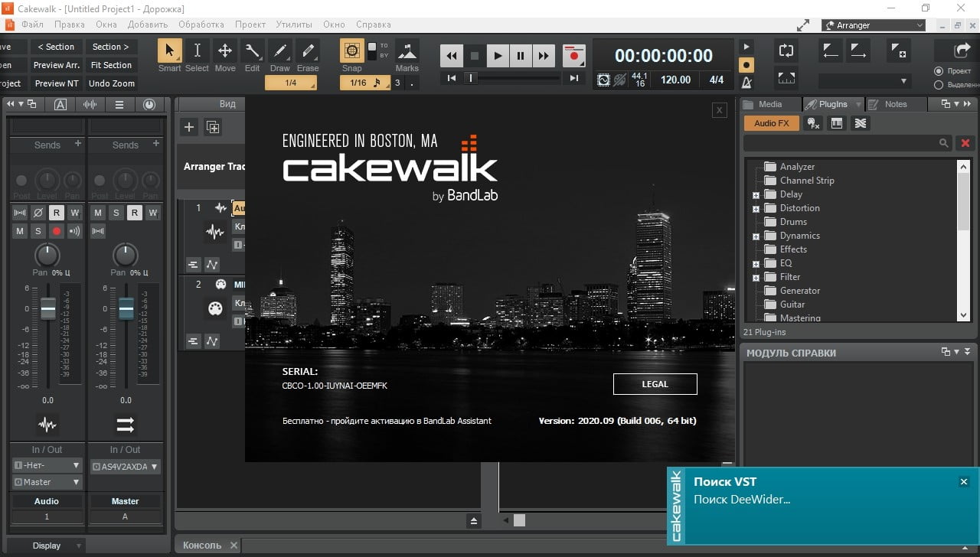Screen dimensions: 980x557
Task: Toggle input echo on Audio strip
Action: 74,231
